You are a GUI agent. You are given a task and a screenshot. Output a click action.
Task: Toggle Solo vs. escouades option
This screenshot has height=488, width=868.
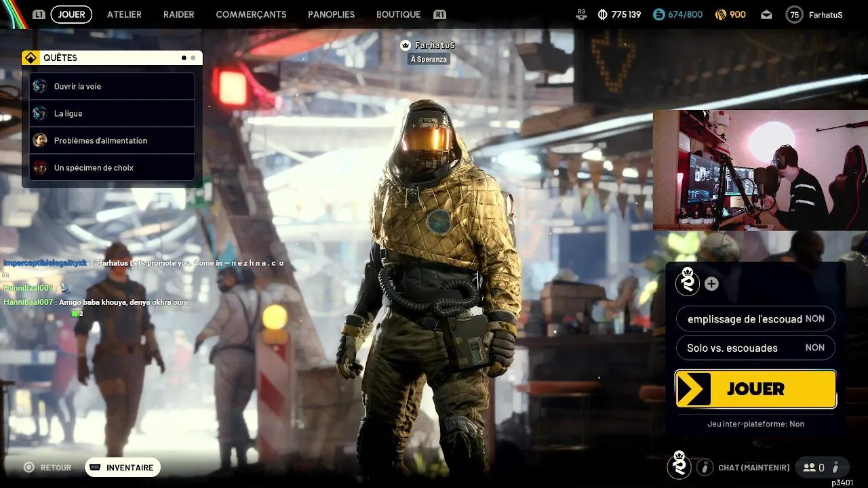755,348
